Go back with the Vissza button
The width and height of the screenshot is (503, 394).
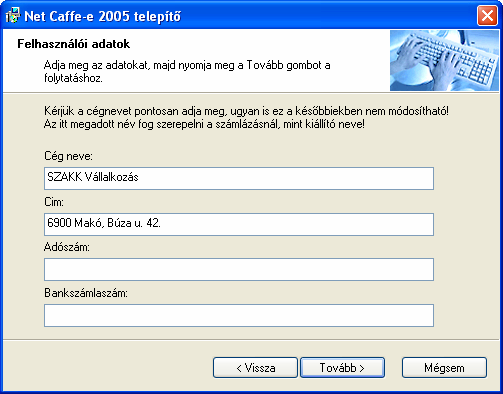click(x=255, y=368)
